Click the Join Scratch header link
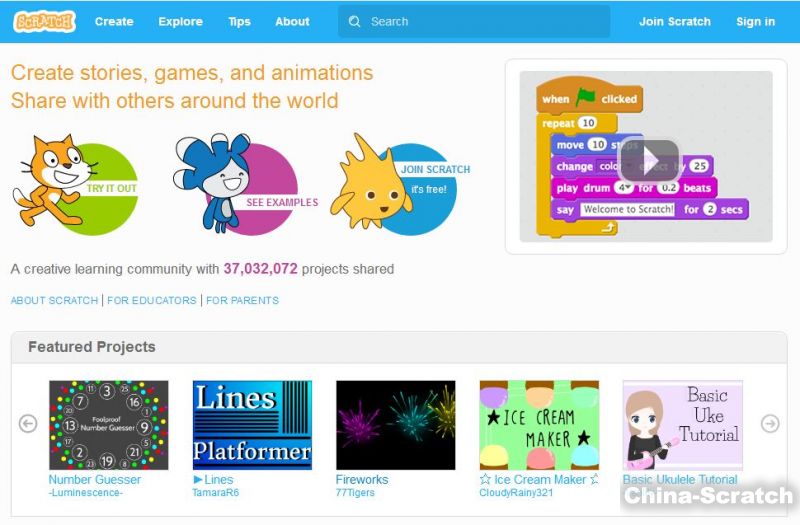The height and width of the screenshot is (525, 800). click(x=674, y=21)
